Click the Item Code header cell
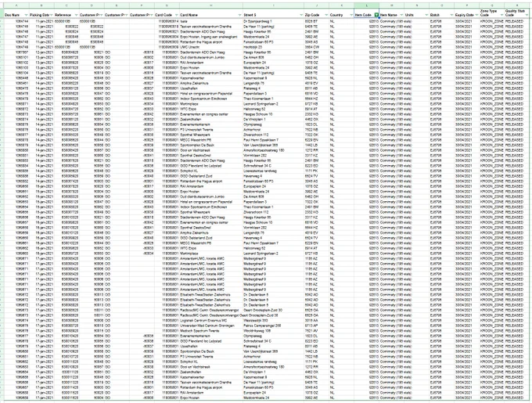The image size is (532, 403). click(x=366, y=13)
